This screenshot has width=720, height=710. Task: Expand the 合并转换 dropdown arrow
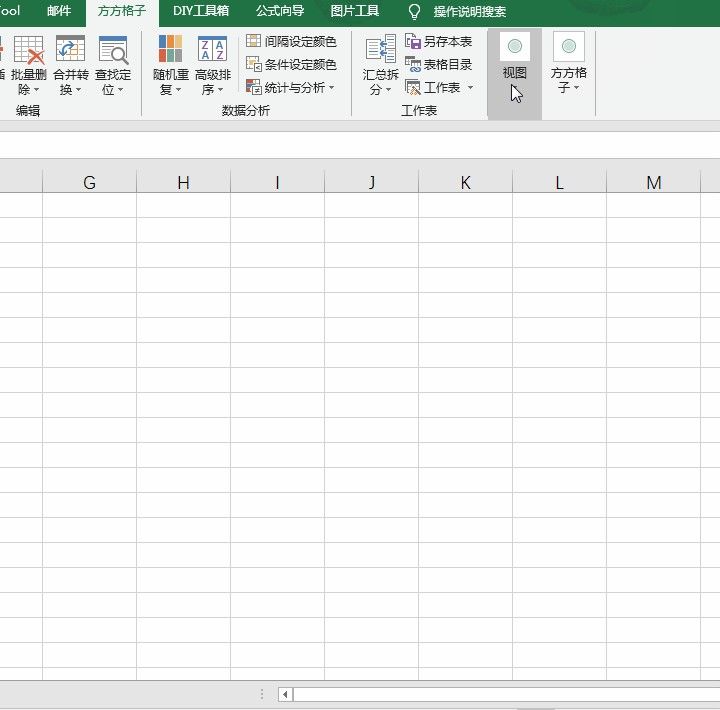click(x=79, y=90)
